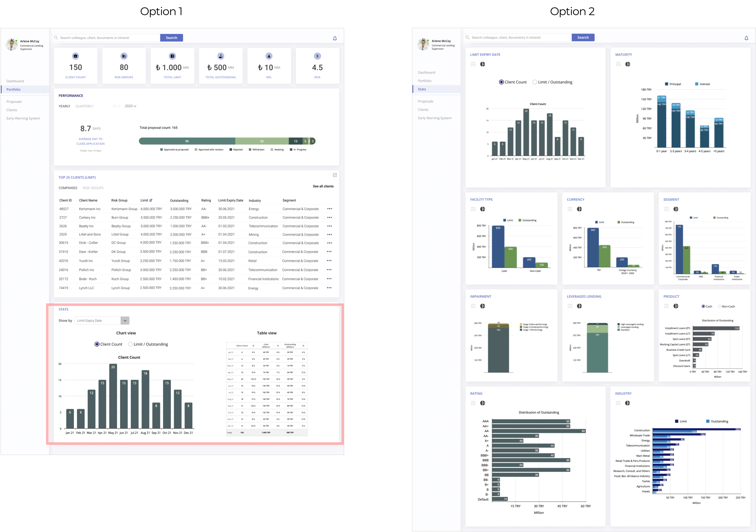This screenshot has height=532, width=756.
Task: Click the dollar icon above ROA
Action: click(317, 56)
